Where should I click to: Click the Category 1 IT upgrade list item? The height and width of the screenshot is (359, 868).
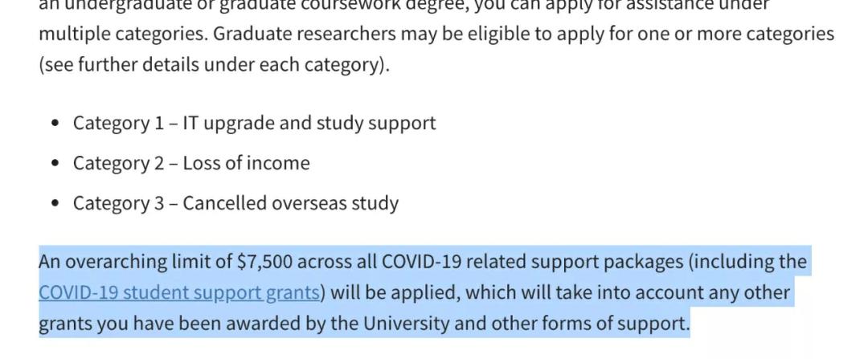254,123
